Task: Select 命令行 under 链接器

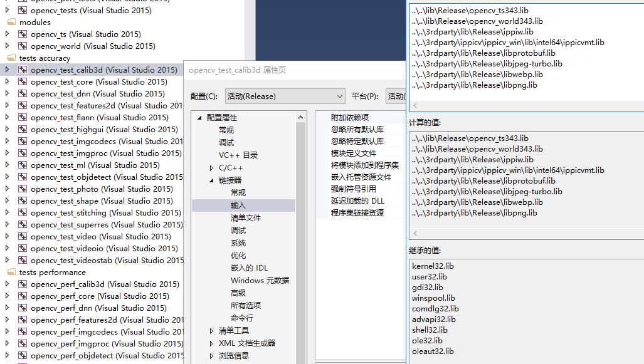Action: click(x=242, y=318)
